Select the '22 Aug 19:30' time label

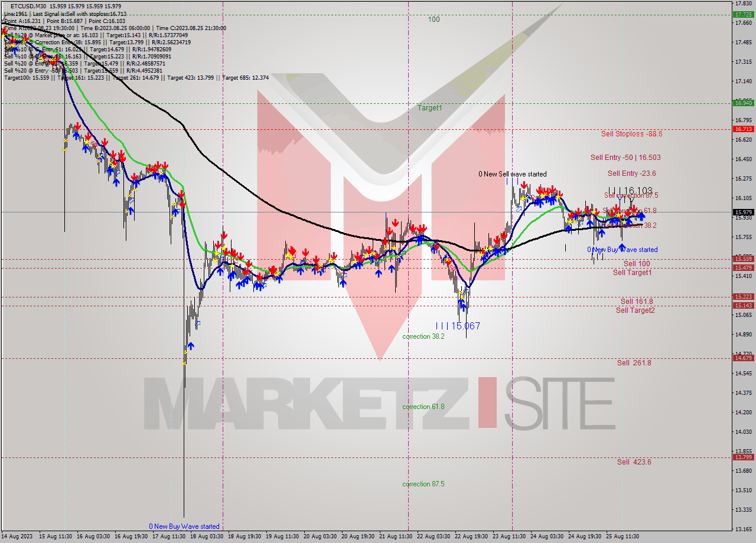click(471, 537)
